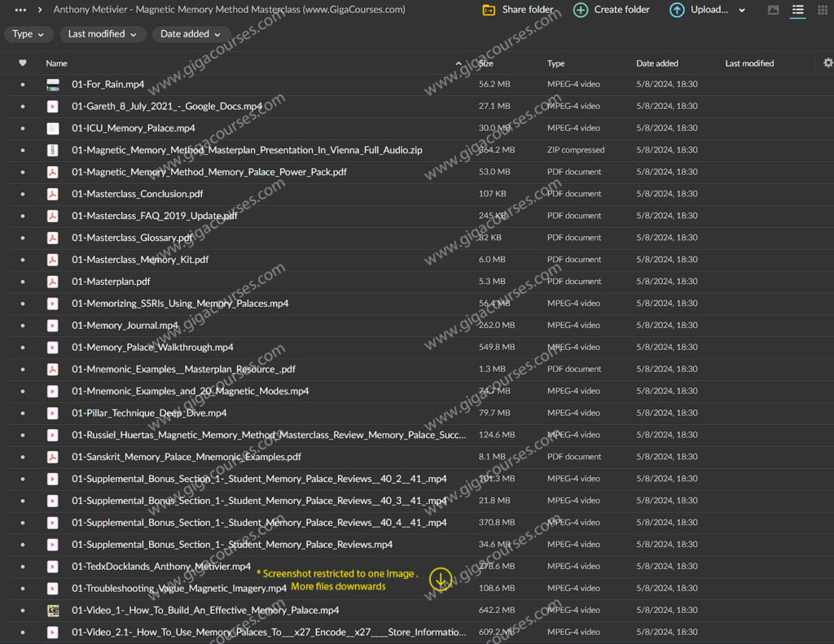
Task: Click the PDF icon of 01-Masterclass_Glossary.pdf
Action: 53,238
